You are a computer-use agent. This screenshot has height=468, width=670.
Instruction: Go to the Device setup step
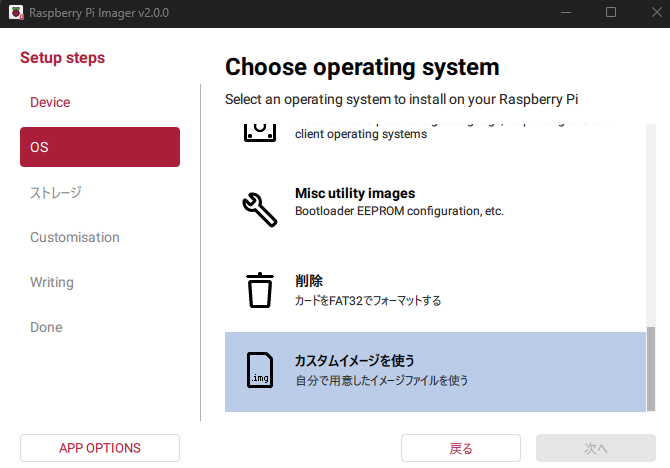pos(50,102)
